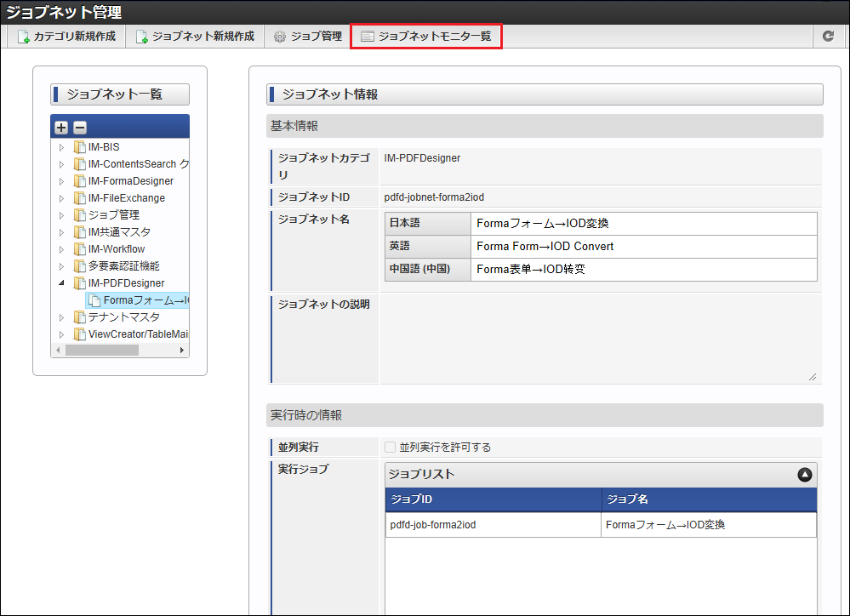Expand the IM-FormaDesigner tree node
This screenshot has width=850, height=616.
tap(61, 181)
